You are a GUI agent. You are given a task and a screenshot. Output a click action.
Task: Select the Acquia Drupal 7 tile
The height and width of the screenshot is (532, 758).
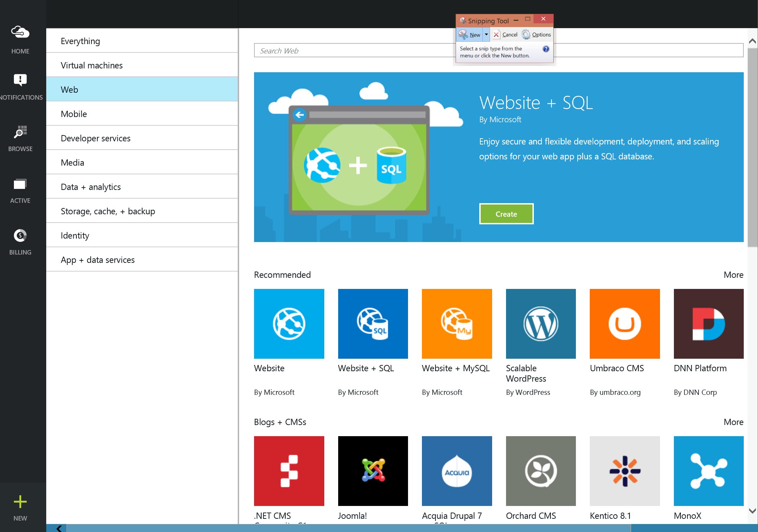click(457, 471)
